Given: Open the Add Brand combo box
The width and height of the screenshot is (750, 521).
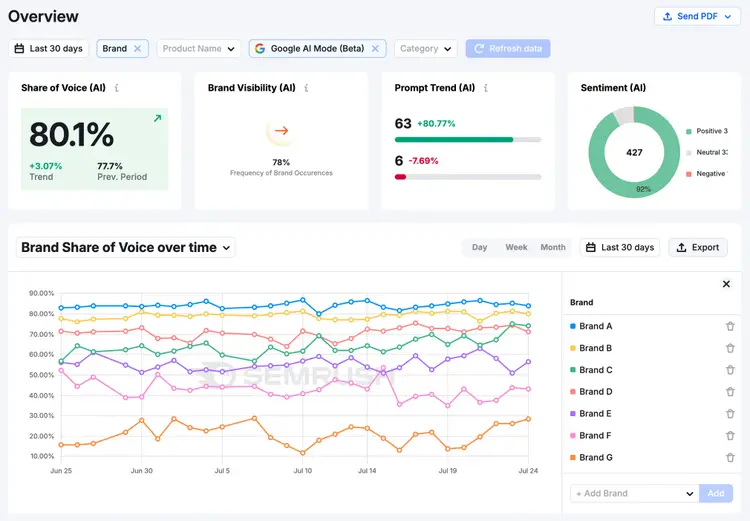Looking at the screenshot, I should (x=634, y=493).
